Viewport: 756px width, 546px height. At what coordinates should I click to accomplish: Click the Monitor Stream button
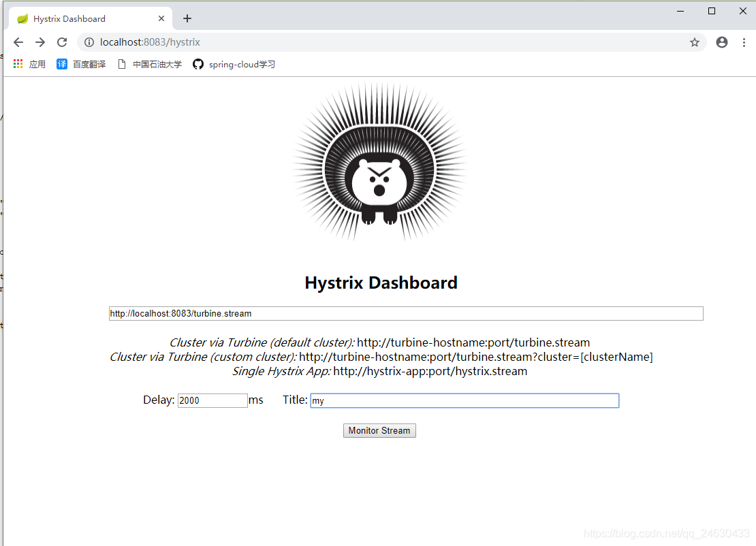(x=379, y=430)
